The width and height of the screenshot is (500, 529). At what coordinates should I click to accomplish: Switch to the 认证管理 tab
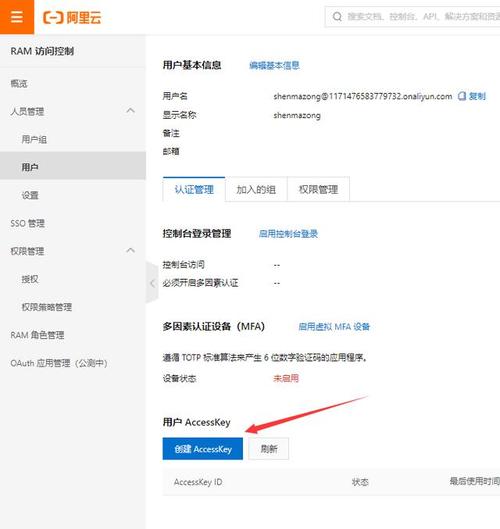[194, 189]
